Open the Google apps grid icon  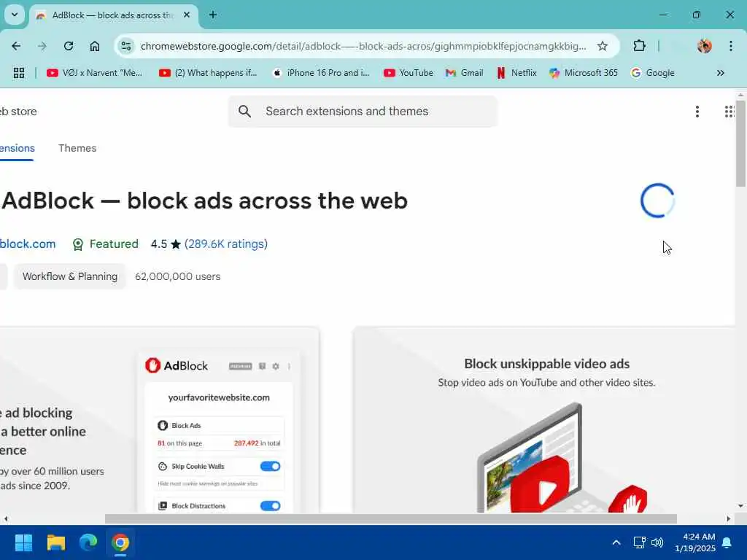[x=729, y=112]
